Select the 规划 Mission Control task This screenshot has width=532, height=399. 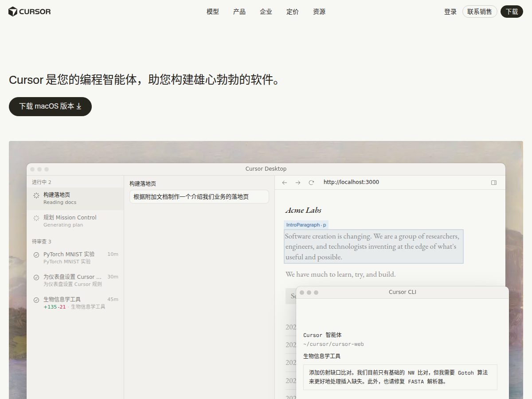click(75, 221)
